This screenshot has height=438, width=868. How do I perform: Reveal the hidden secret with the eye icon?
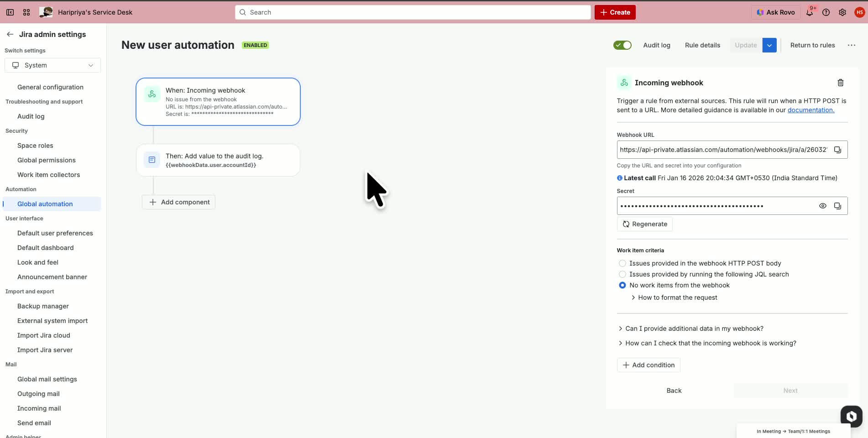(x=823, y=206)
